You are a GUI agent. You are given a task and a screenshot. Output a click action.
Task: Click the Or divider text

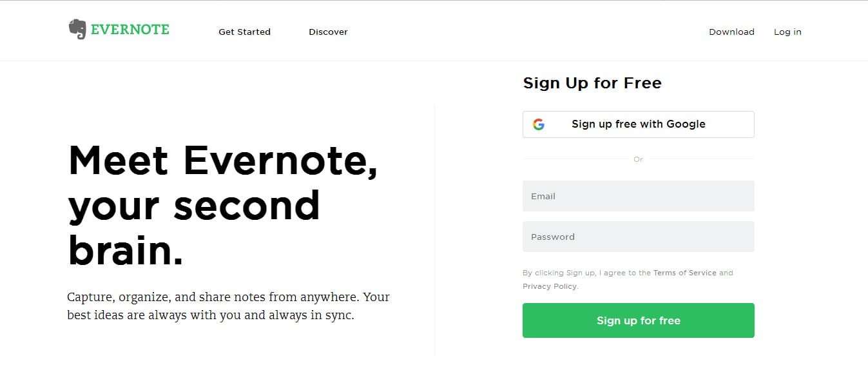point(638,159)
